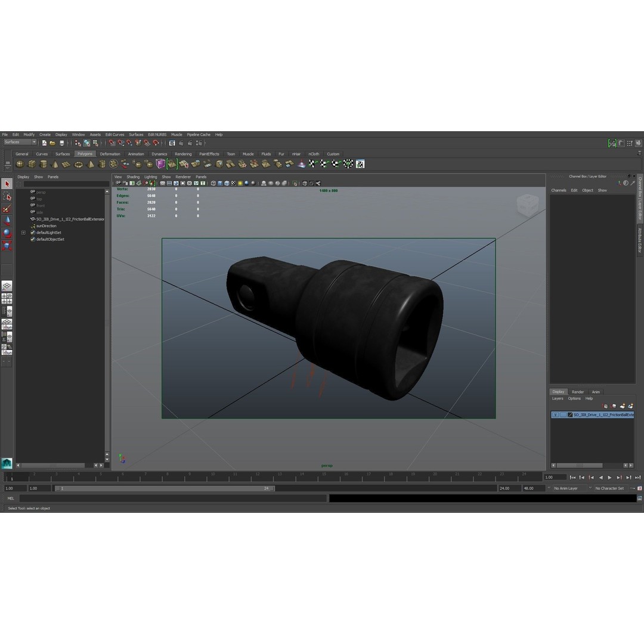This screenshot has width=644, height=644.
Task: Create layer from selected objects icon
Action: 630,406
